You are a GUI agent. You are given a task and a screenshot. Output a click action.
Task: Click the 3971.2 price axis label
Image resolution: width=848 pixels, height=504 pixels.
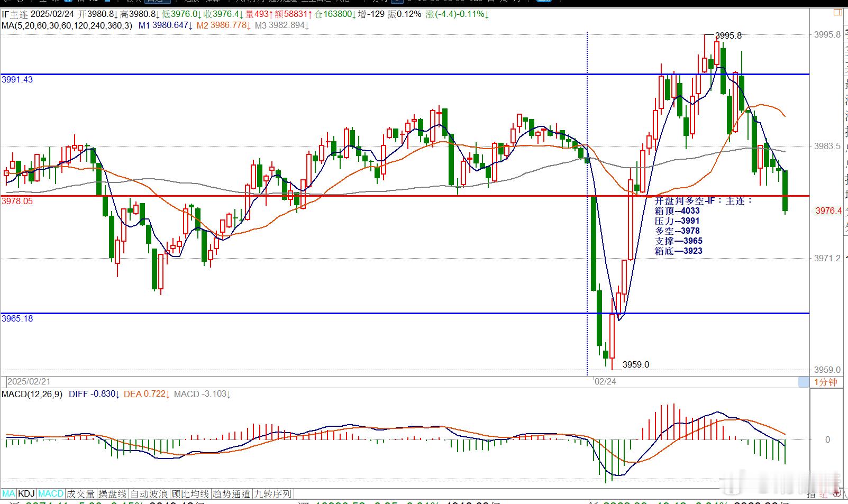click(827, 258)
